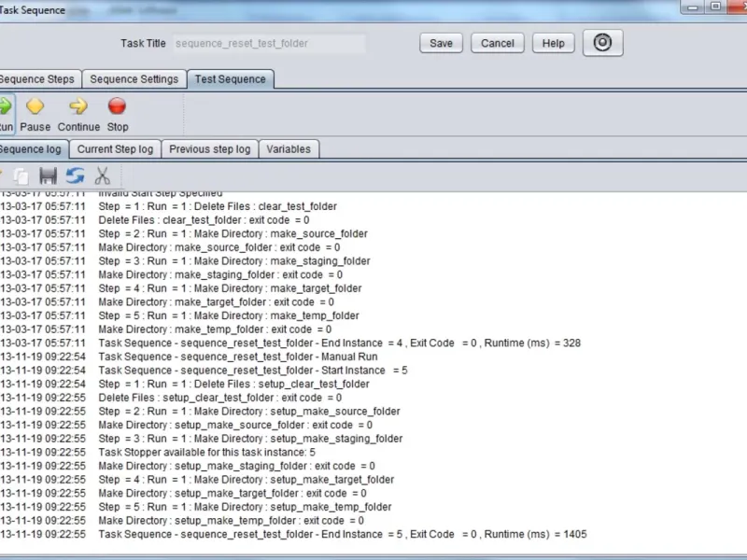Image resolution: width=747 pixels, height=560 pixels.
Task: Click 'Make Directory : setup_make_staging_folder : exit code = 0'
Action: coord(237,466)
